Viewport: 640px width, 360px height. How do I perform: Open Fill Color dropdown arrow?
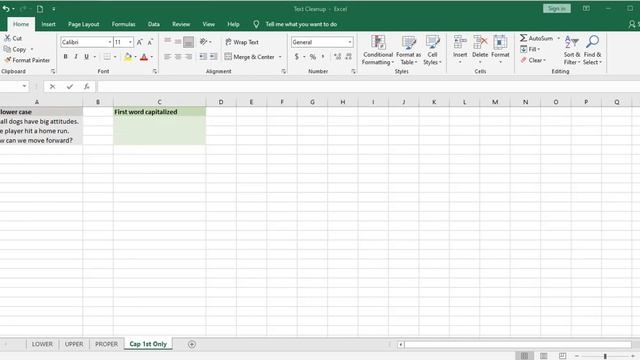pos(136,57)
